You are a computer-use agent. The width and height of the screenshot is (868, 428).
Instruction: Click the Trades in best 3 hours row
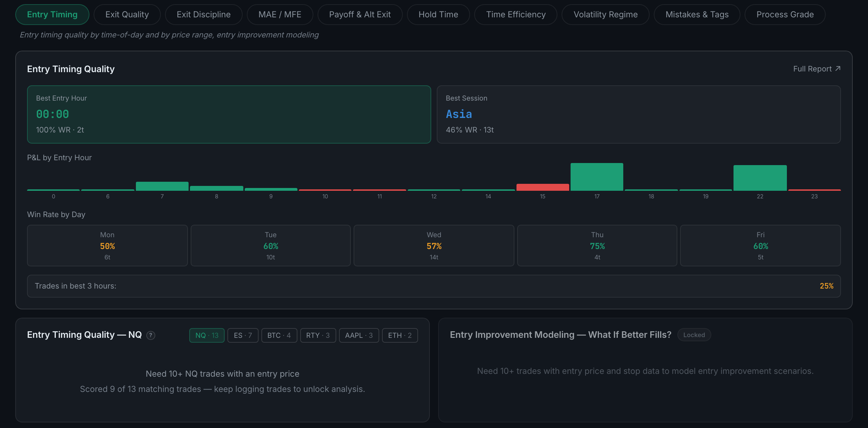tap(434, 286)
